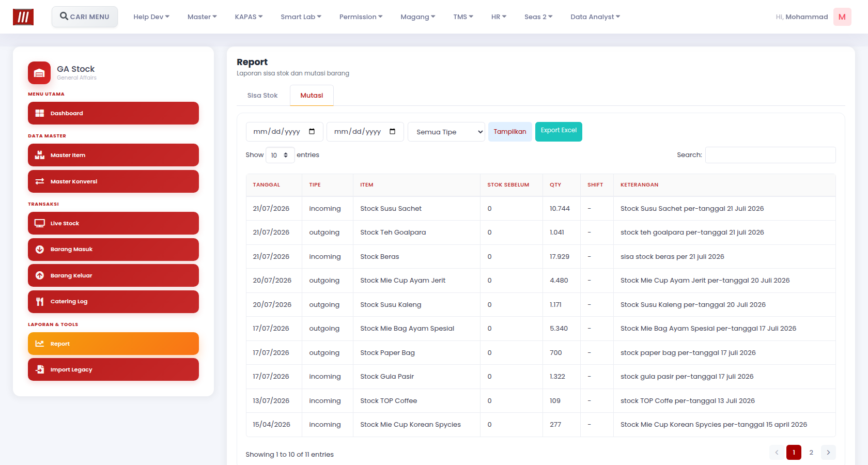This screenshot has height=465, width=868.
Task: Click the Master Item boxes icon
Action: (x=40, y=155)
